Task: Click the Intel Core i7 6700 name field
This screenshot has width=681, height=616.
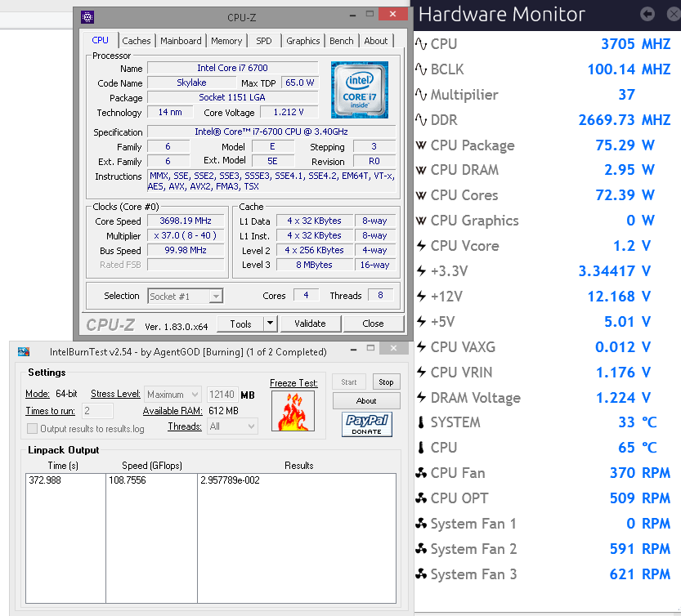Action: [x=232, y=68]
